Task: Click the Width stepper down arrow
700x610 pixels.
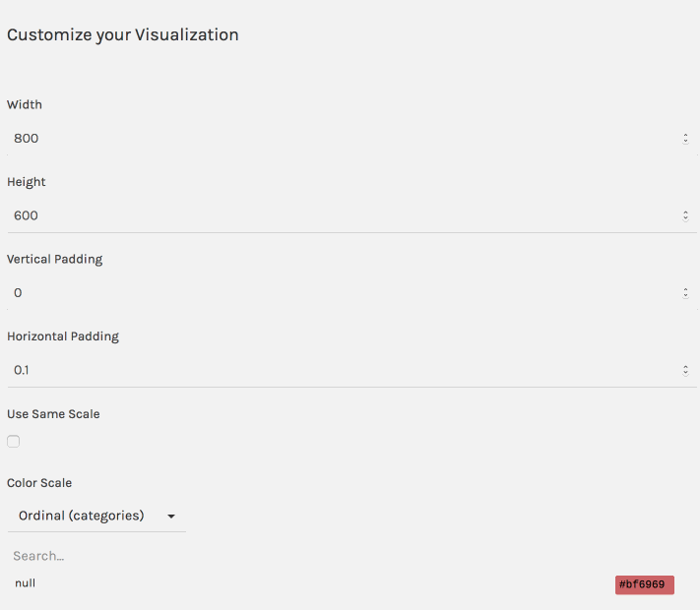Action: [x=685, y=142]
